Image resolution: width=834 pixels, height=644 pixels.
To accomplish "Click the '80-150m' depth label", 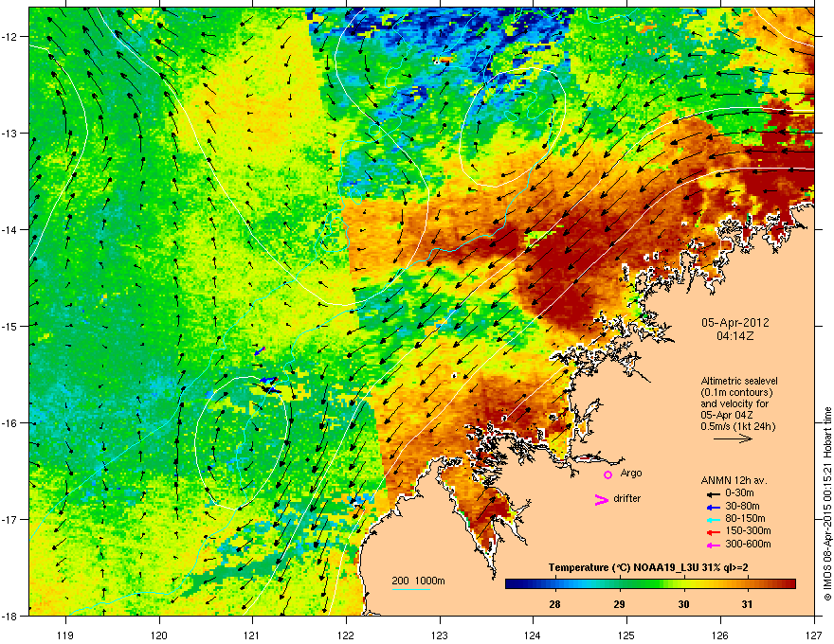I will (745, 519).
